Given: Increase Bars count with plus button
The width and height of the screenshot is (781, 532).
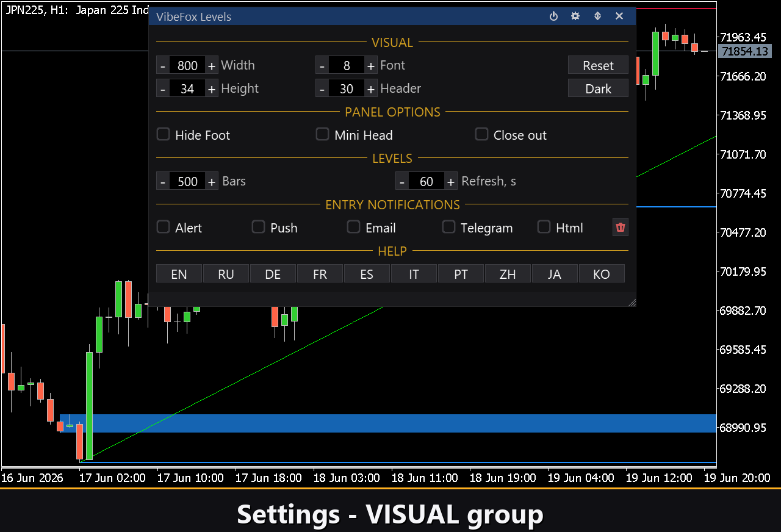Looking at the screenshot, I should click(x=211, y=182).
